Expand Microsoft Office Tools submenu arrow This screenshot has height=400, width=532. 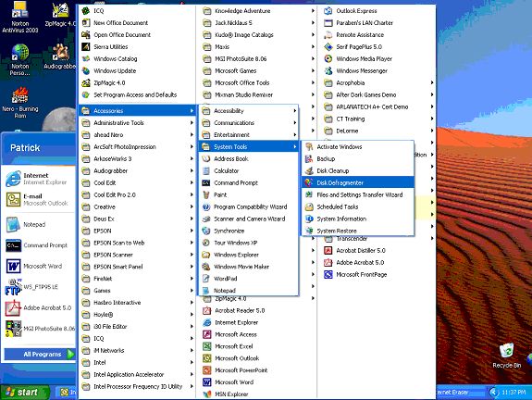(313, 82)
